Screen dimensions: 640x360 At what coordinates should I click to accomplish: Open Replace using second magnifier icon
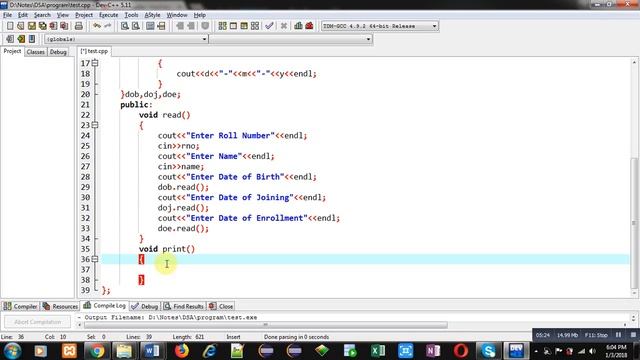(136, 26)
